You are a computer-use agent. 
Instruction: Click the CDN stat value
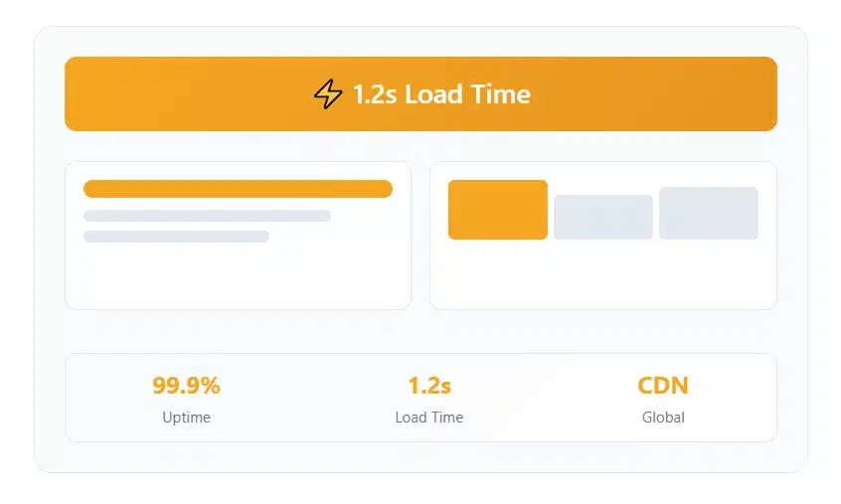point(663,386)
